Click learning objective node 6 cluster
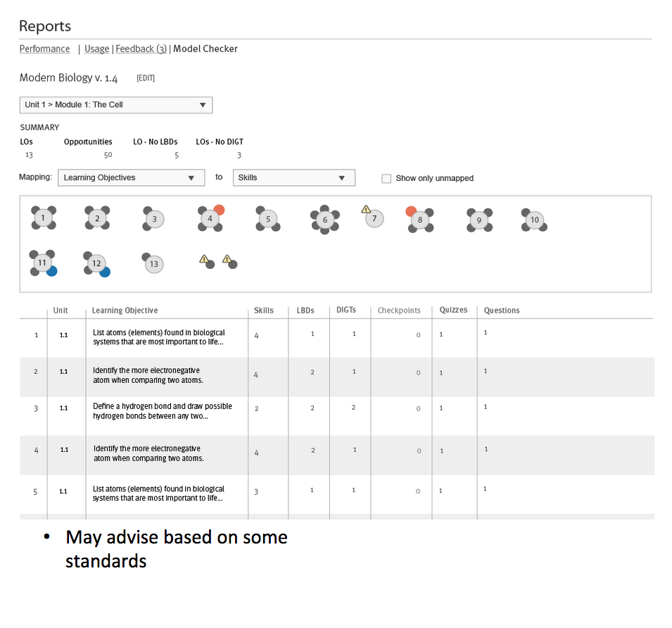Screen dimensions: 672x628 324,220
